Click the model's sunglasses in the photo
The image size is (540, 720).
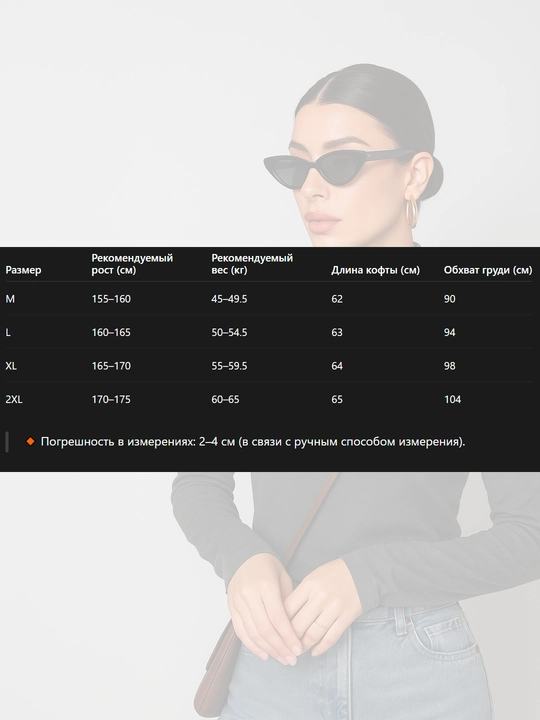coord(338,168)
